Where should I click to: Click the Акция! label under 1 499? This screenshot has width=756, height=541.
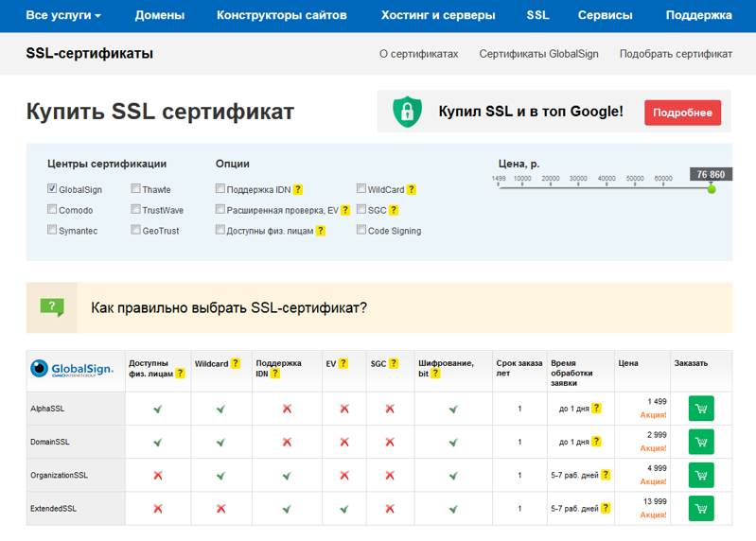(x=653, y=415)
